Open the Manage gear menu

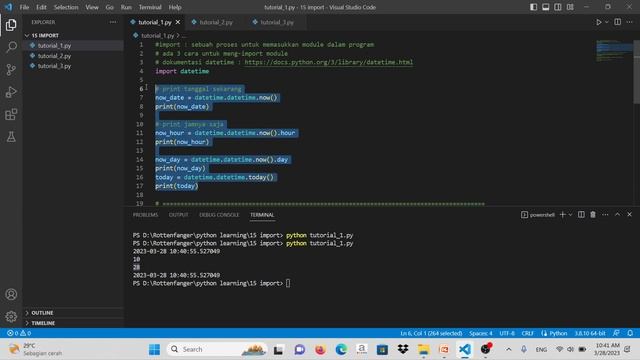11,316
